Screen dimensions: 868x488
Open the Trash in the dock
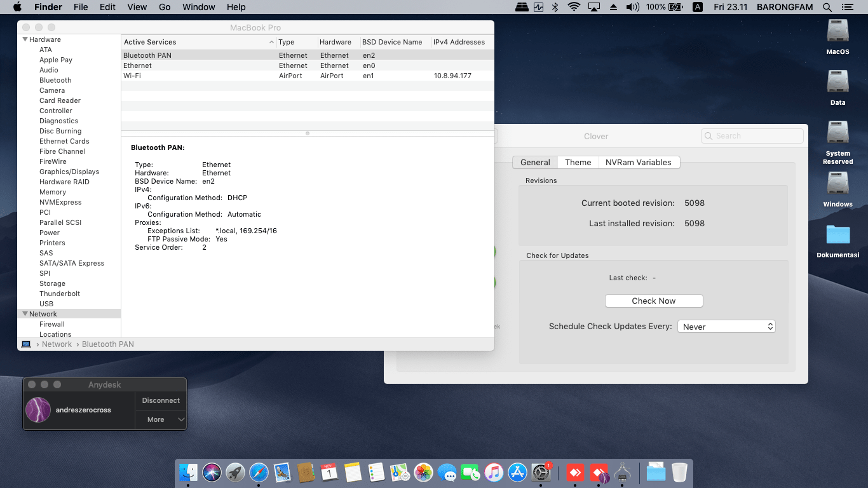(x=679, y=472)
